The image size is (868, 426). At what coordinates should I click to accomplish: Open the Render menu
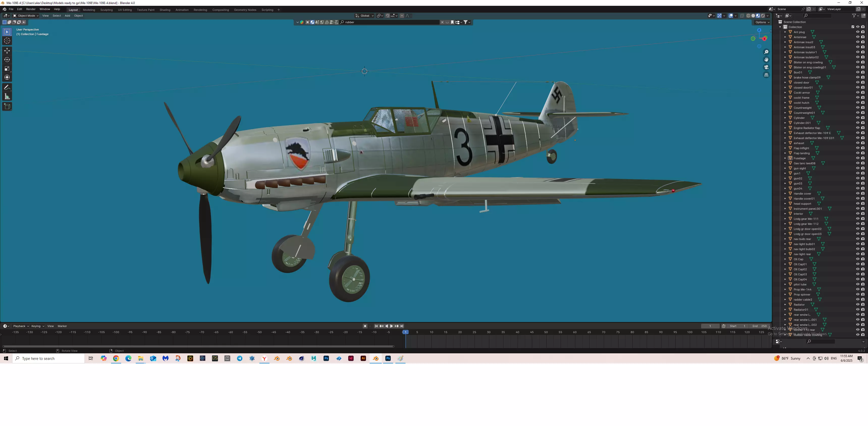pyautogui.click(x=31, y=9)
